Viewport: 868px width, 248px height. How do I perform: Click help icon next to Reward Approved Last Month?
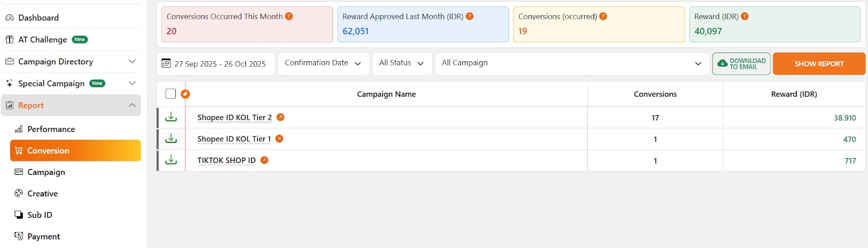470,16
